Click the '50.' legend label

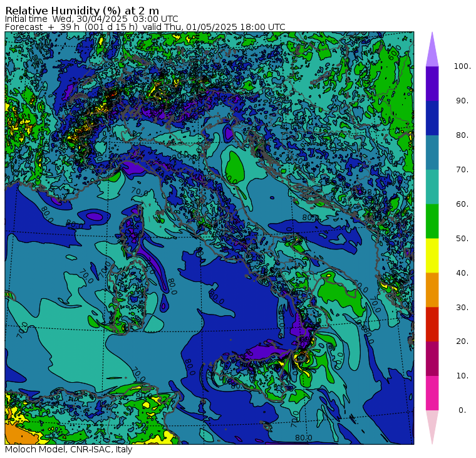[x=462, y=239]
